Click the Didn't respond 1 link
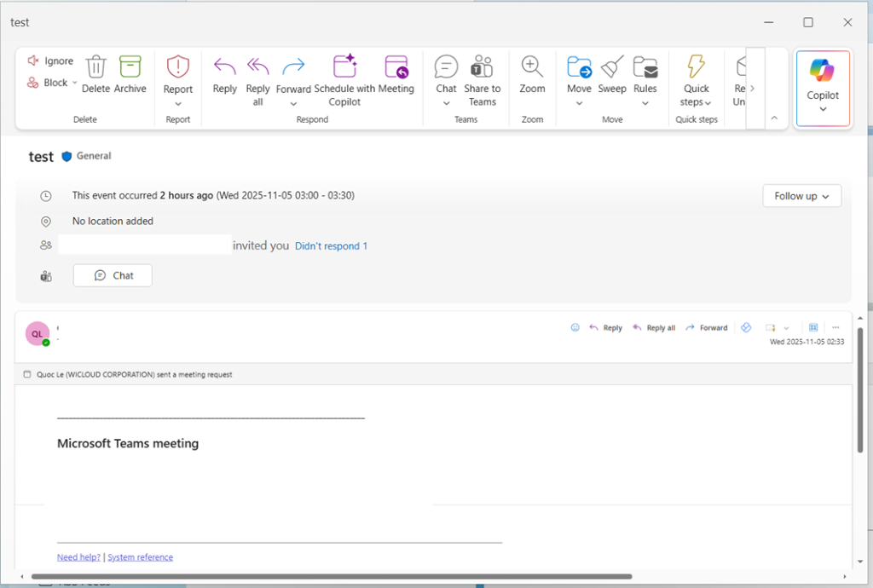 click(x=331, y=246)
